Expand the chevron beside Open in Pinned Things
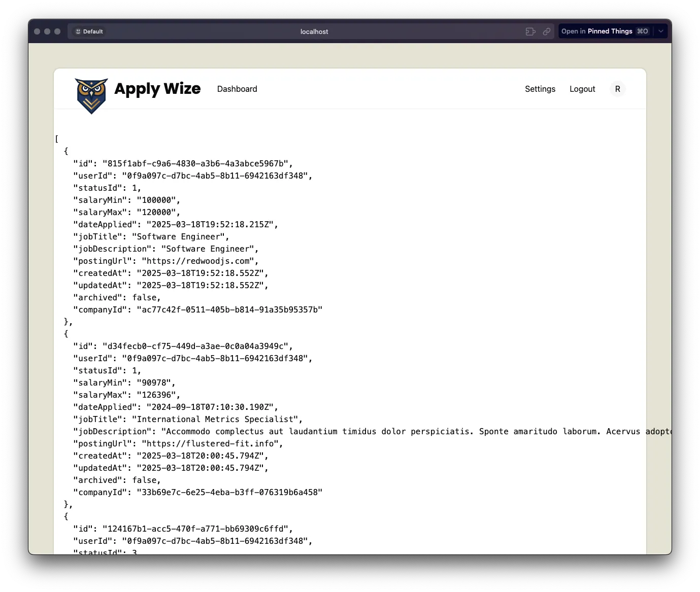 tap(661, 31)
